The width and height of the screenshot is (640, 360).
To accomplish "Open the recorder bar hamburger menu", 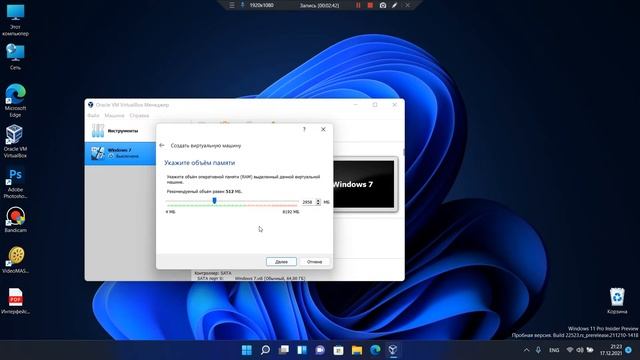I will (232, 5).
